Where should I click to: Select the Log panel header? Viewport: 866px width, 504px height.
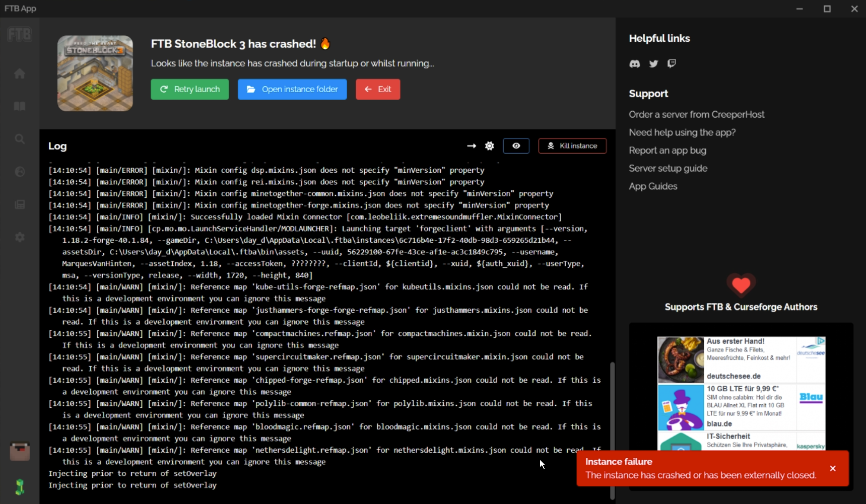pyautogui.click(x=57, y=146)
